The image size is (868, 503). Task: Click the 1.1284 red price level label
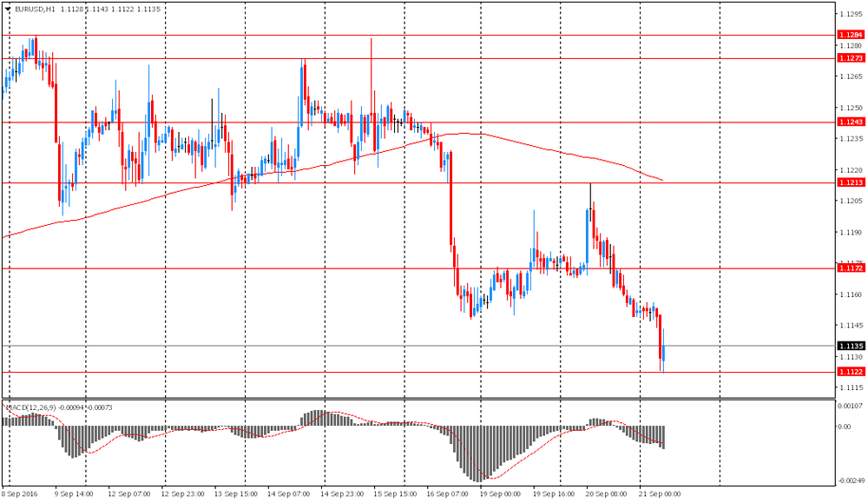[x=851, y=35]
